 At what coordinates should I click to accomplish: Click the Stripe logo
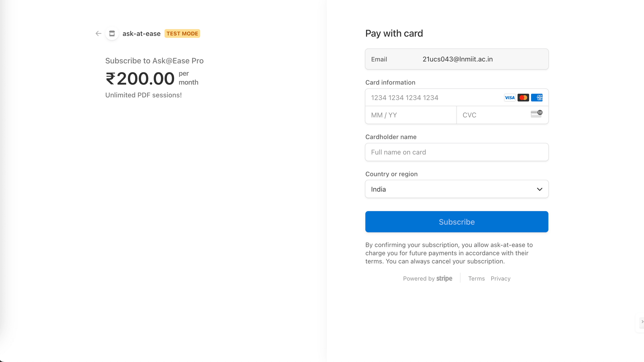[x=444, y=278]
